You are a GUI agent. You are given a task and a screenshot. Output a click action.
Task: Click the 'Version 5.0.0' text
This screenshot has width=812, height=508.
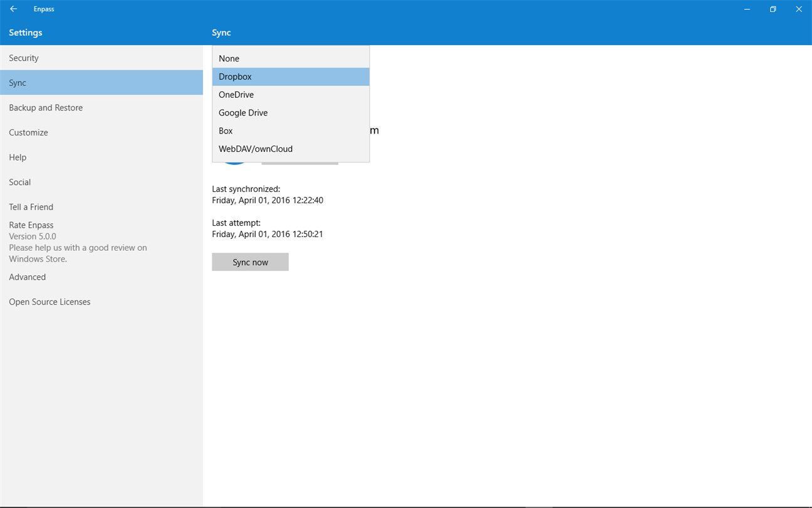[x=33, y=236]
